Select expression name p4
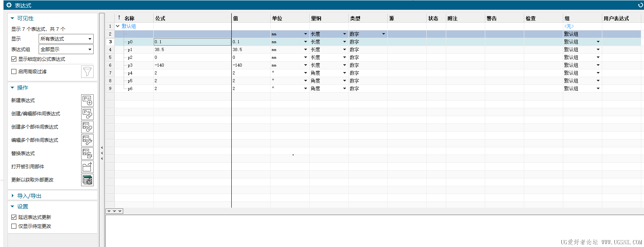This screenshot has width=644, height=247. pyautogui.click(x=130, y=73)
